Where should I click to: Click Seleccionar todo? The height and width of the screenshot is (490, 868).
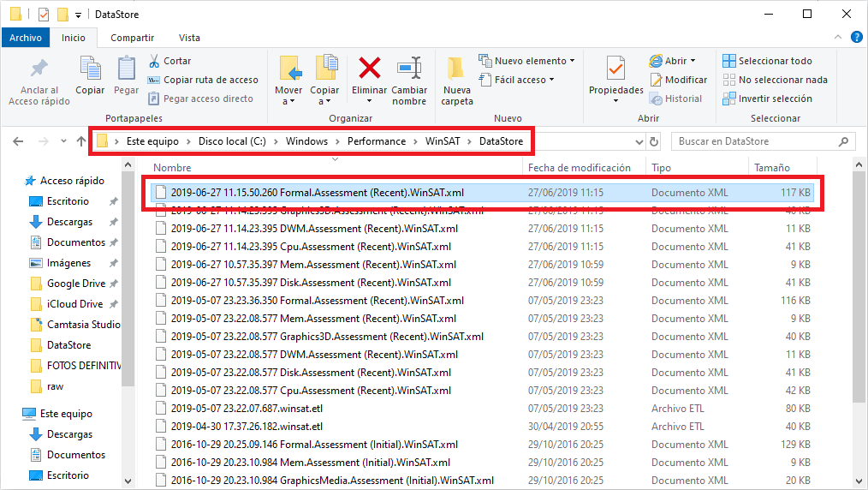coord(767,61)
